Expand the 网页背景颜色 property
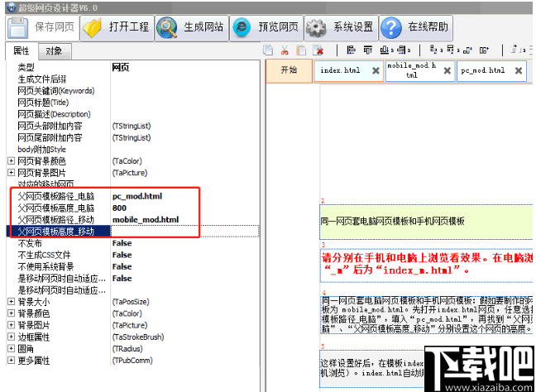The height and width of the screenshot is (392, 536). [12, 160]
